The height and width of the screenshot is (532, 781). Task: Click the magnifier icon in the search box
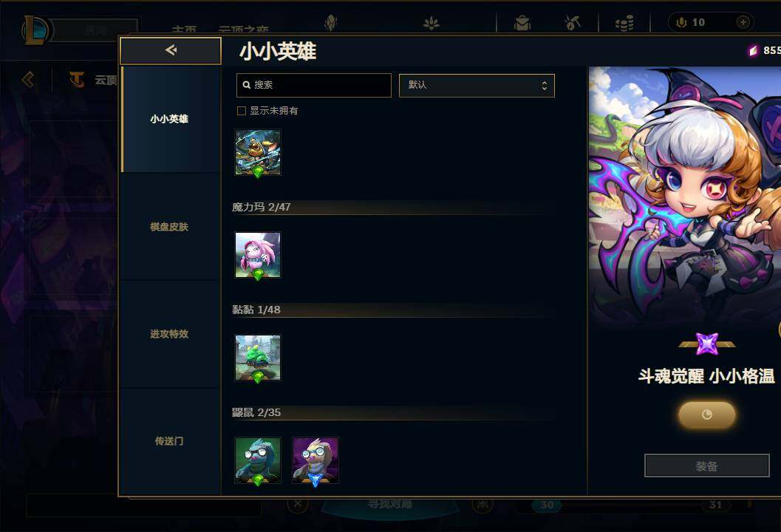click(246, 85)
